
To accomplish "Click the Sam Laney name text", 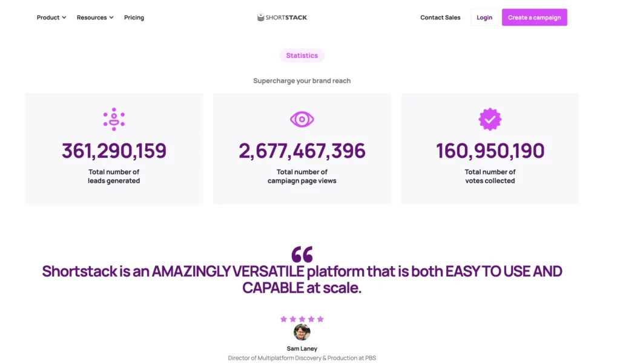I will 302,348.
